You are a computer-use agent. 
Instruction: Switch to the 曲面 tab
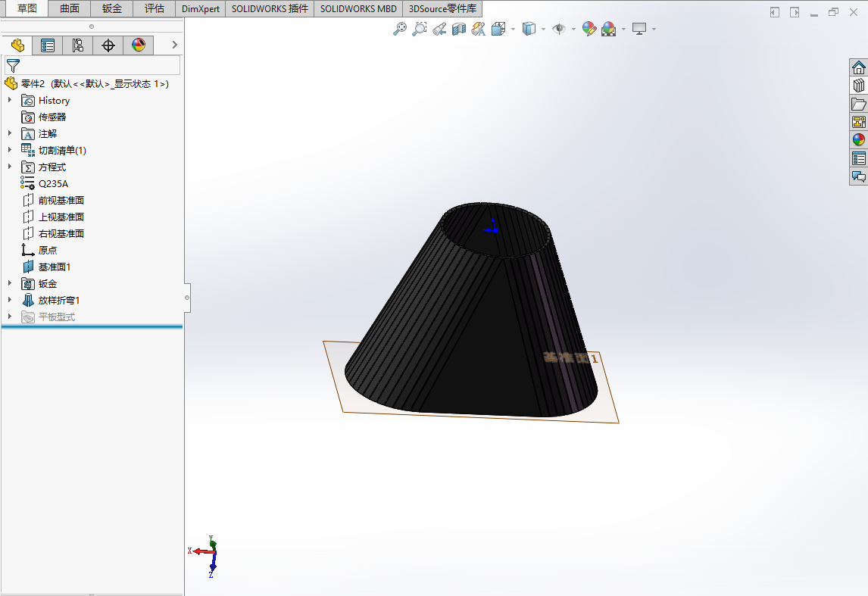pos(70,8)
